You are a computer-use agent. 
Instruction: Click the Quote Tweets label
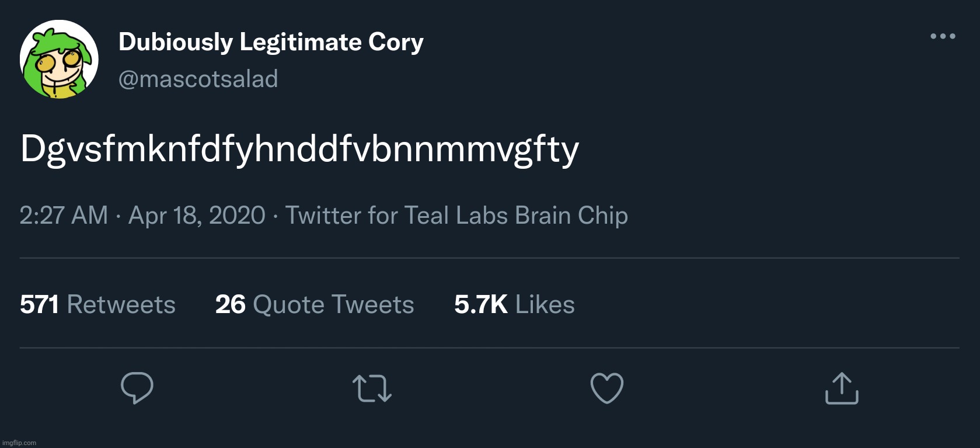point(333,304)
